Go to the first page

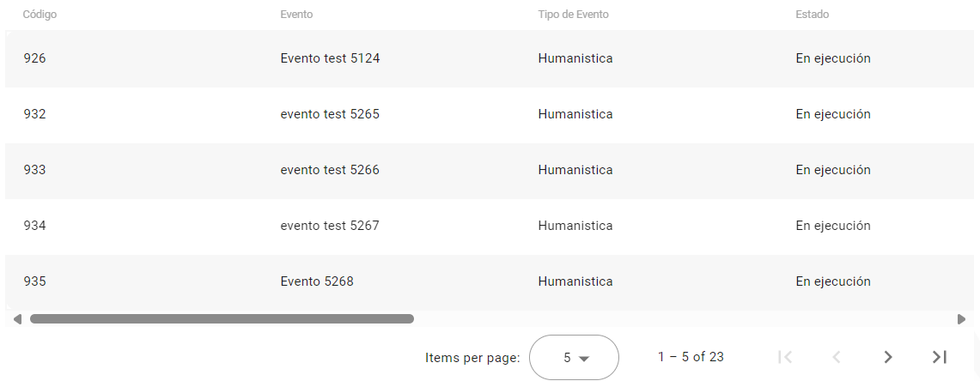pos(784,357)
